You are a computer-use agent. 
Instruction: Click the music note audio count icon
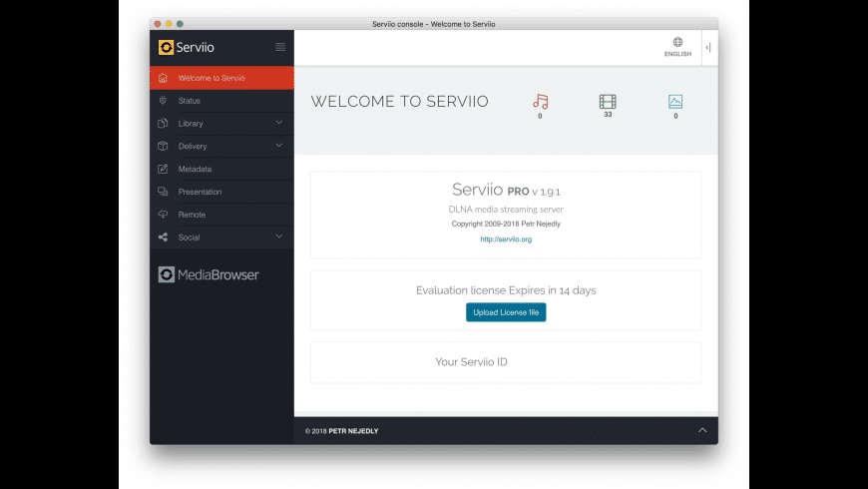pos(541,102)
